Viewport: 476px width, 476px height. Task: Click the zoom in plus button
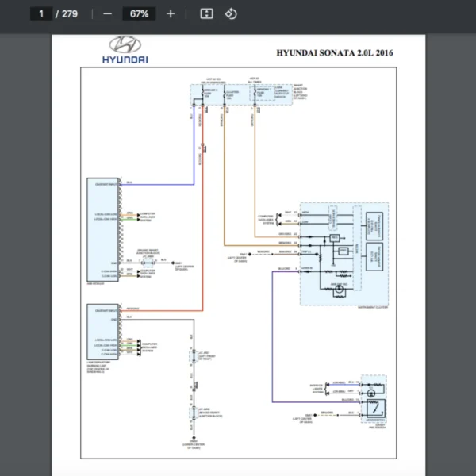[x=171, y=14]
